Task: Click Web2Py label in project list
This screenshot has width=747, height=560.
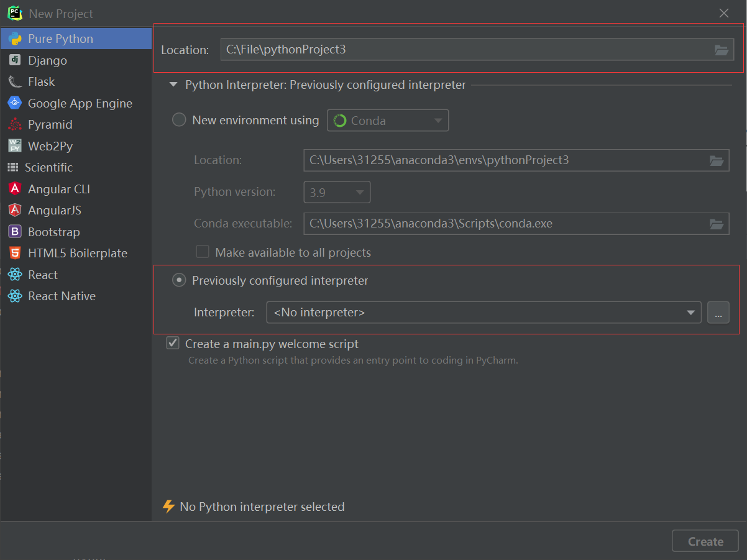Action: tap(50, 146)
